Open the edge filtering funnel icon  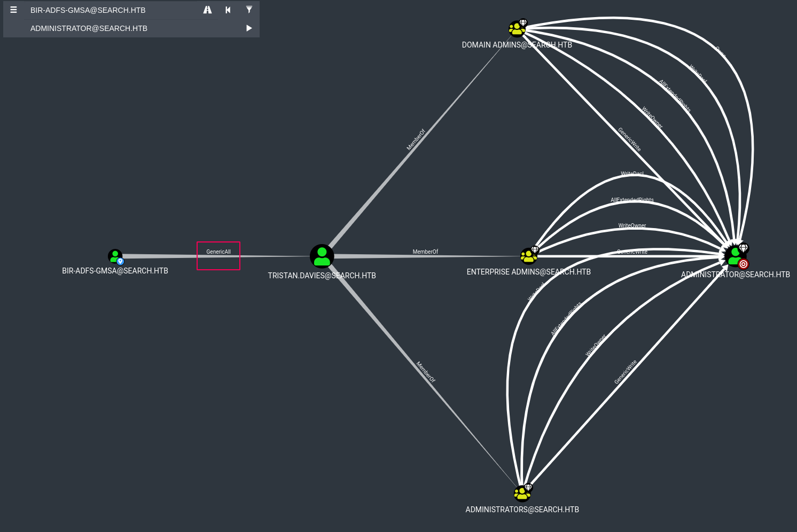coord(249,10)
